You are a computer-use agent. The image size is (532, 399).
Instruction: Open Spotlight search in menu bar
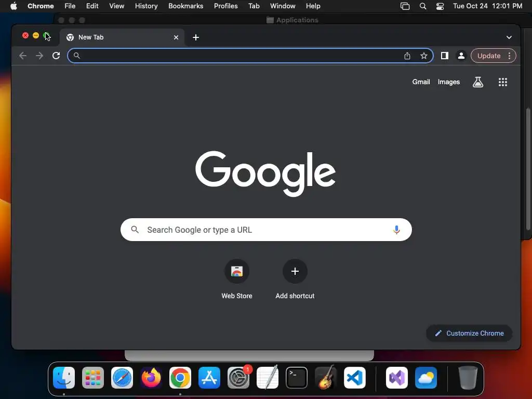423,6
